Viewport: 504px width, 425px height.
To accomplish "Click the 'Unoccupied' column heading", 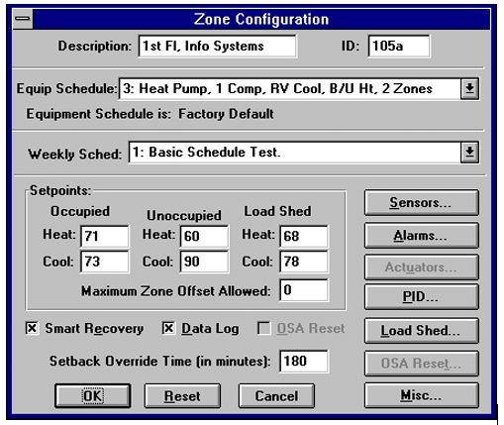I will pyautogui.click(x=184, y=215).
